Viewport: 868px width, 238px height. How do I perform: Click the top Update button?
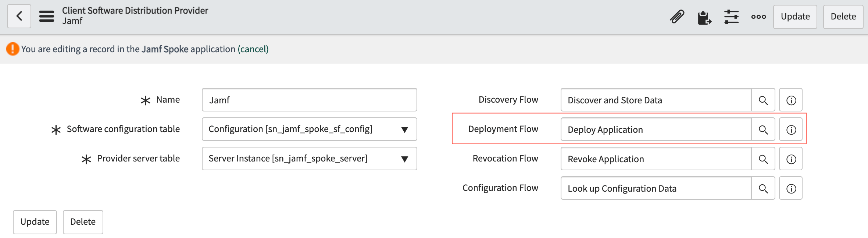coord(795,17)
